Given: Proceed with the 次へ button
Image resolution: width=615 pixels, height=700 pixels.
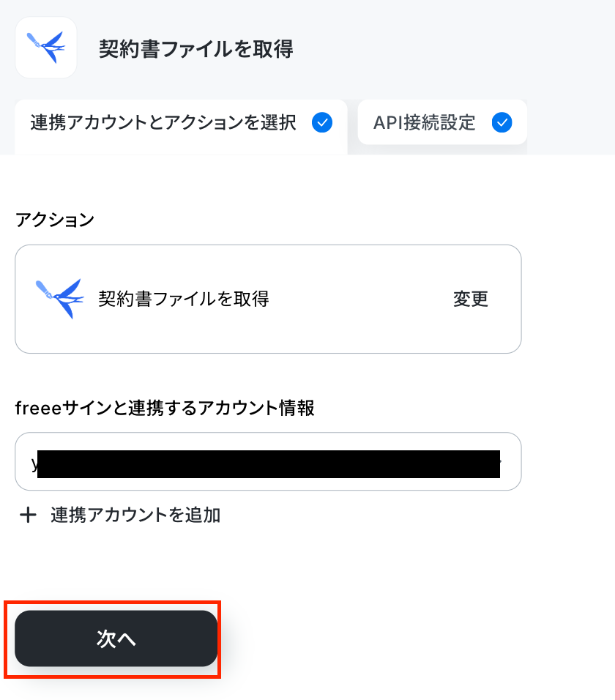Looking at the screenshot, I should click(116, 638).
